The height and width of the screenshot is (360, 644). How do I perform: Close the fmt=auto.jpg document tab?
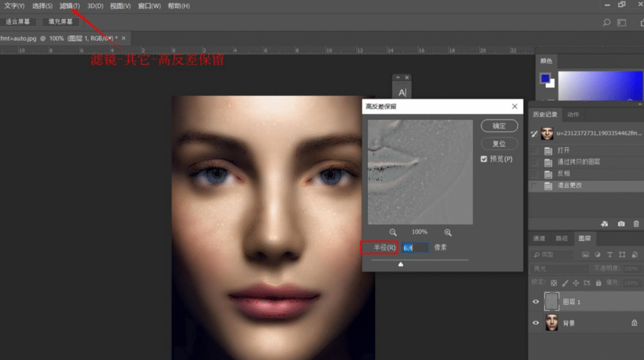[x=124, y=38]
